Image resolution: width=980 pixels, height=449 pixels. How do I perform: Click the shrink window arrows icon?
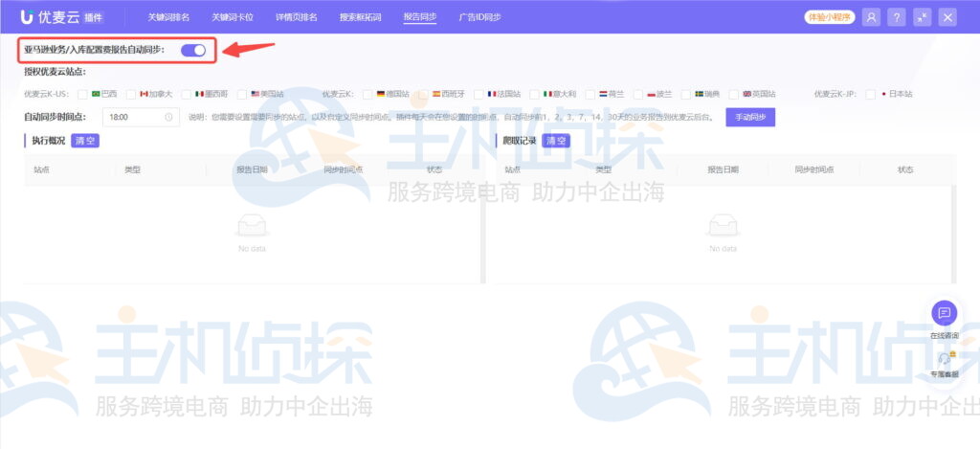[922, 17]
